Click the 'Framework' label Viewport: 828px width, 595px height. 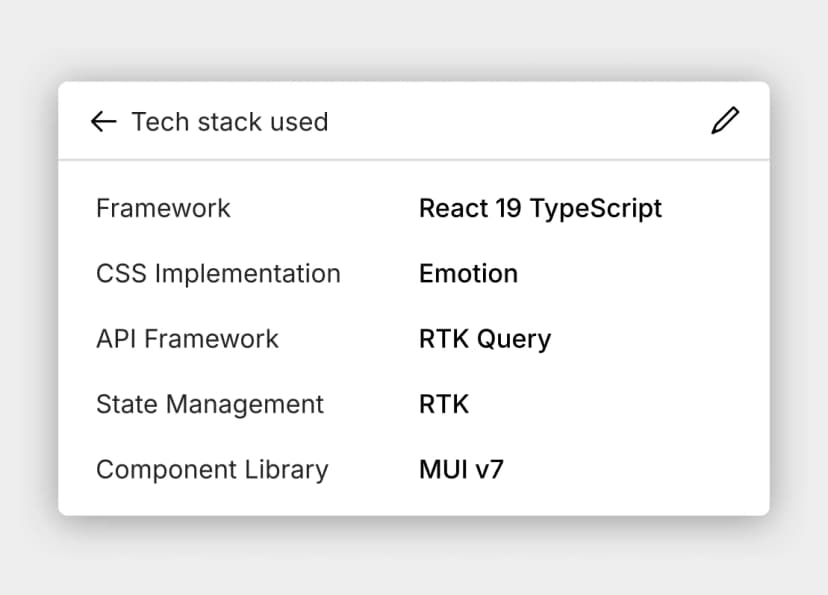click(163, 208)
